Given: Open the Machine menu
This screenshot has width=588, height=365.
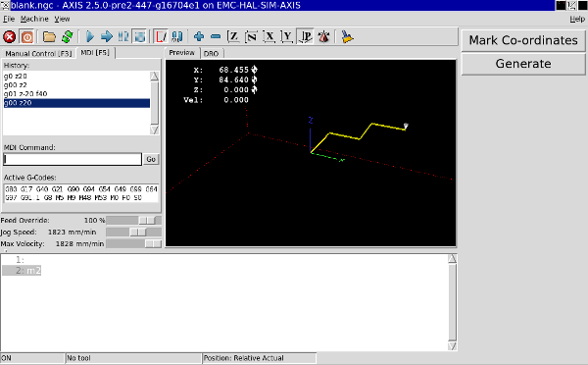Looking at the screenshot, I should pos(34,19).
